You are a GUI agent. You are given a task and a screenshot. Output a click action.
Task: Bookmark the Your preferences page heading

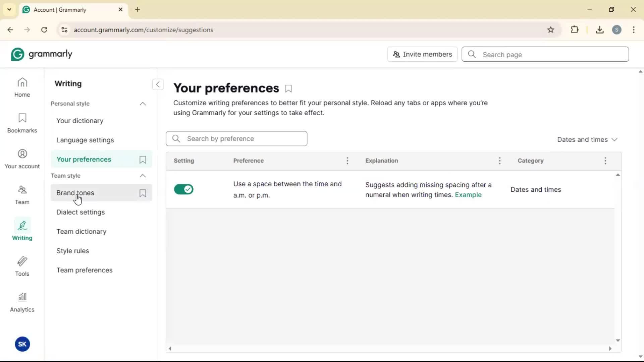point(288,89)
